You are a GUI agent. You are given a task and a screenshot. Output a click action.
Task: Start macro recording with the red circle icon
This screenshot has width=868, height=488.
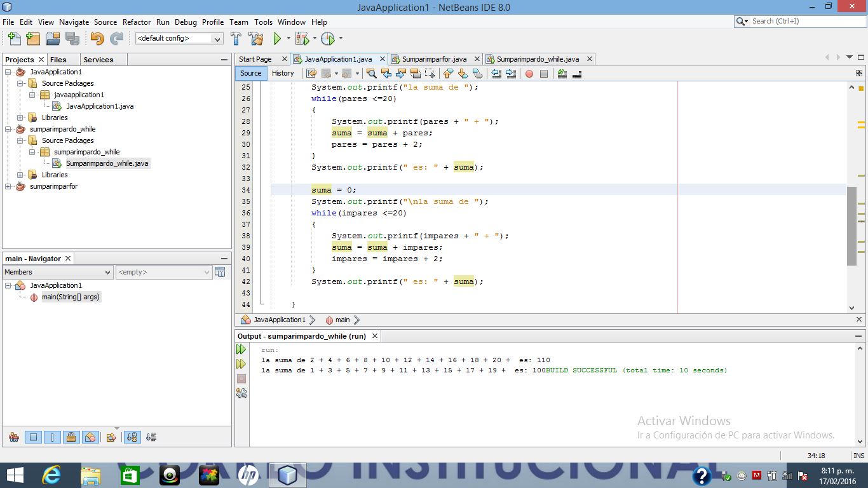pos(529,74)
